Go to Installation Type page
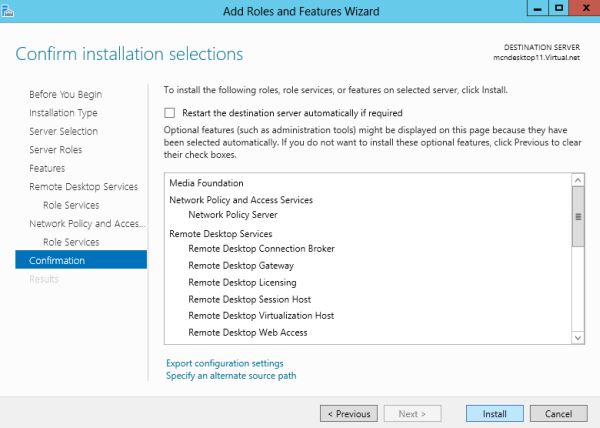 (x=63, y=113)
